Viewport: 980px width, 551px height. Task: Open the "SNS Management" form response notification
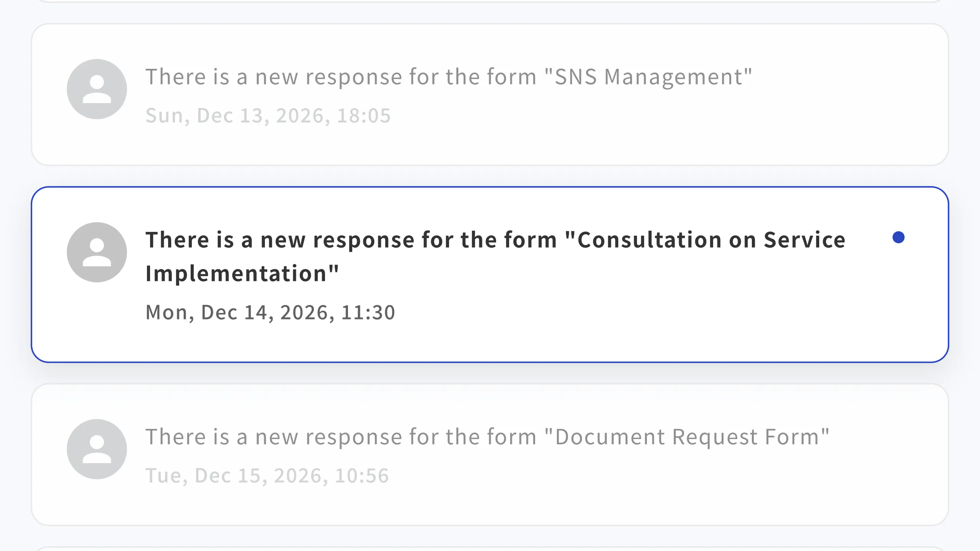point(448,77)
